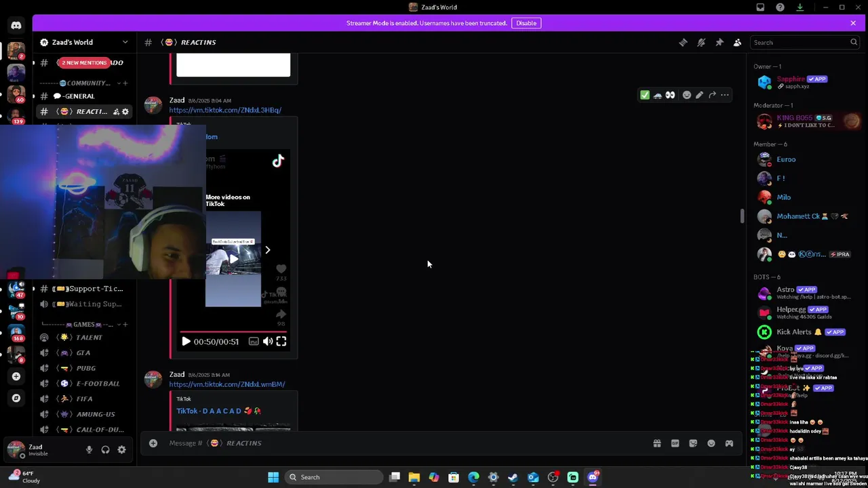Edit message with pencil icon

coord(699,95)
